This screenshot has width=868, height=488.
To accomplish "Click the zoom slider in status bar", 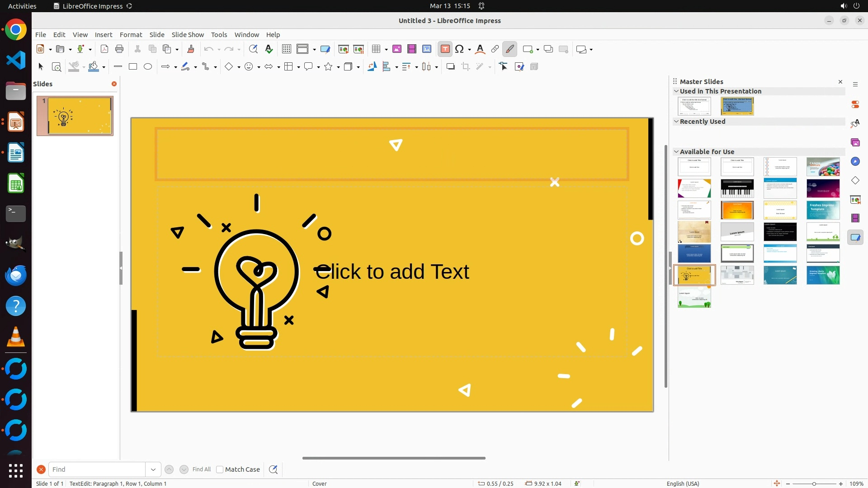I will click(x=814, y=484).
